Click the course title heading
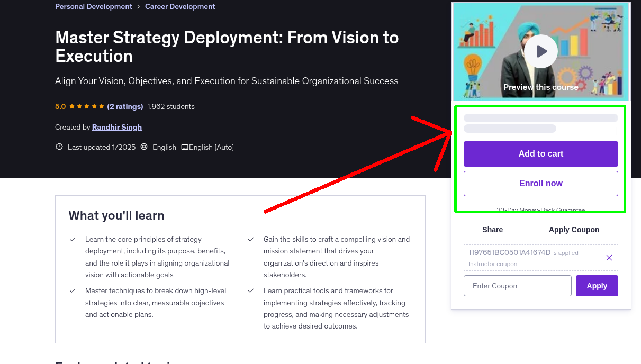 [227, 47]
